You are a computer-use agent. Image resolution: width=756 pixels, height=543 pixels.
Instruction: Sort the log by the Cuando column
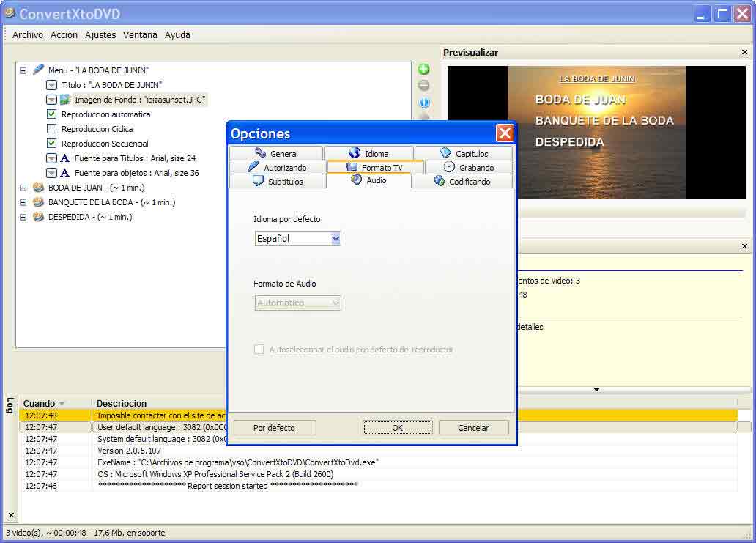[x=55, y=403]
